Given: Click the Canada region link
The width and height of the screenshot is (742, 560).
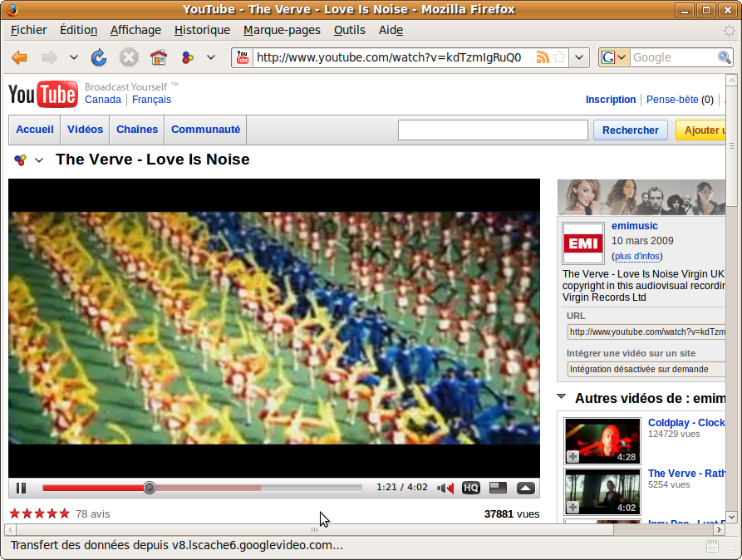Looking at the screenshot, I should [x=103, y=100].
